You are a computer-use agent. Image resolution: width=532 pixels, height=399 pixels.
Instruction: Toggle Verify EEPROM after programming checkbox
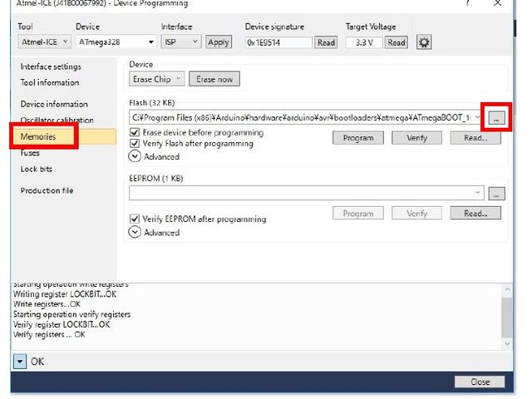(135, 219)
